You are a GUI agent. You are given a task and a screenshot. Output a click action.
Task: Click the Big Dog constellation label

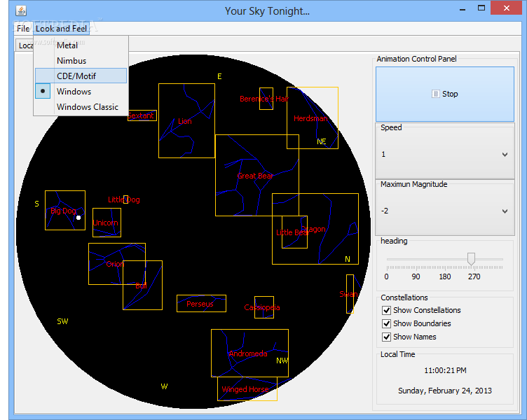[63, 211]
